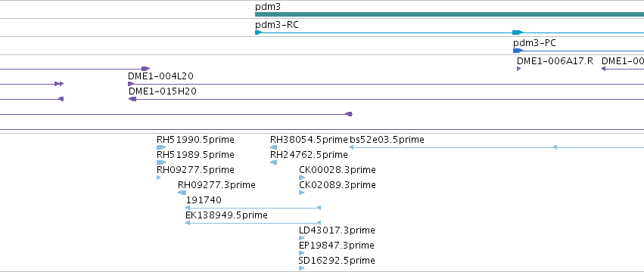Click the RH51989.5prime EST glyph

[161, 162]
